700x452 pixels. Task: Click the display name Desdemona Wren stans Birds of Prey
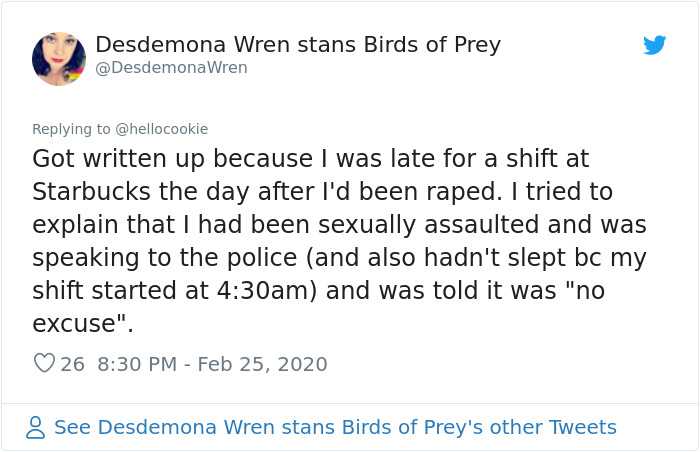pos(298,45)
